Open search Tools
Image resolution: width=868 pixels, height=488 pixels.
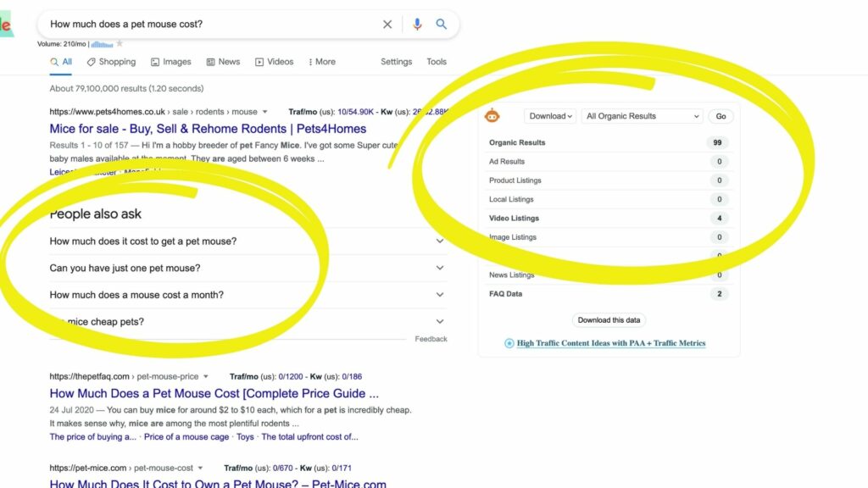437,62
